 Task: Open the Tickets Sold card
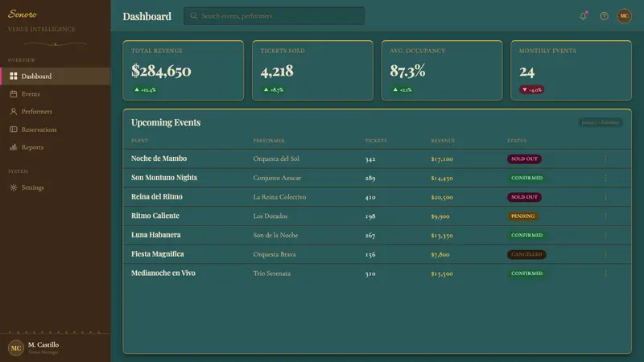point(312,70)
